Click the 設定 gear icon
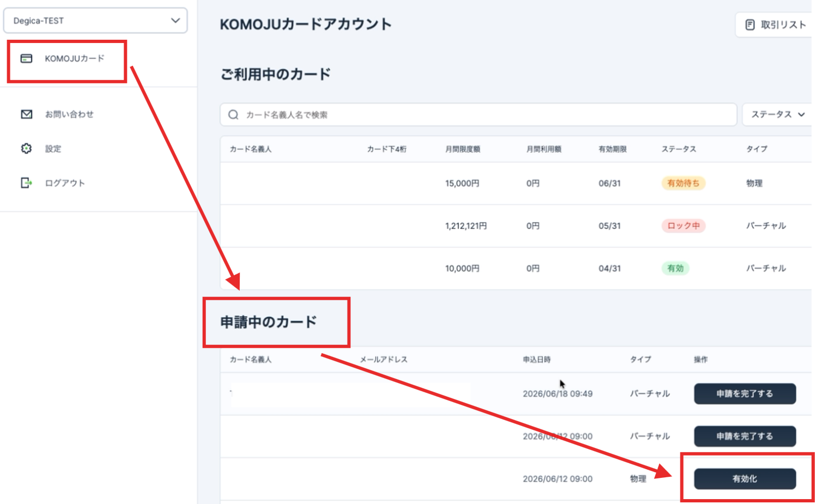 [26, 148]
